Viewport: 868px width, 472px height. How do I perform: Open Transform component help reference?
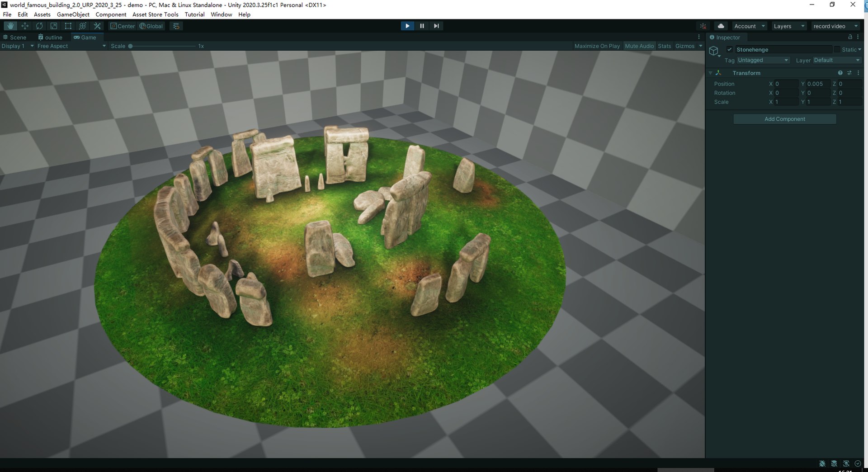click(x=840, y=73)
